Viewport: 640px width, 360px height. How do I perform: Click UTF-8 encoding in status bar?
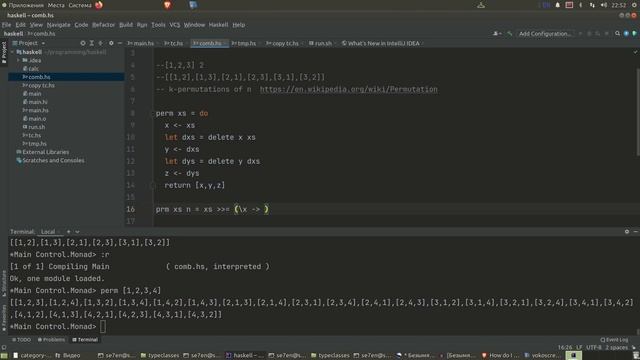[593, 347]
